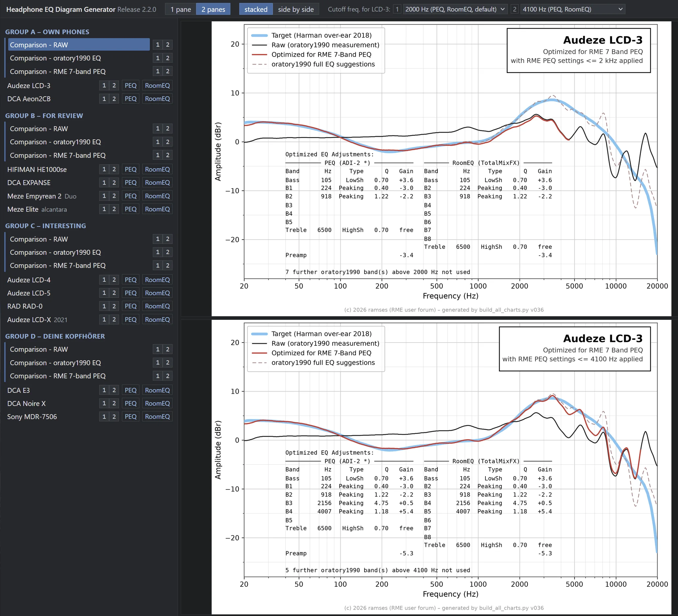Select the HIFIMAN HE1000se list name

click(37, 170)
